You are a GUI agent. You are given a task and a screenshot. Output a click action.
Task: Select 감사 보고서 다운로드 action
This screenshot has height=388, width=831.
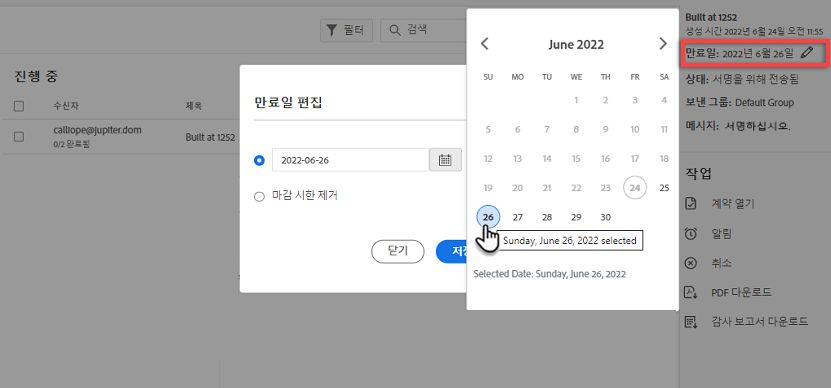point(759,321)
